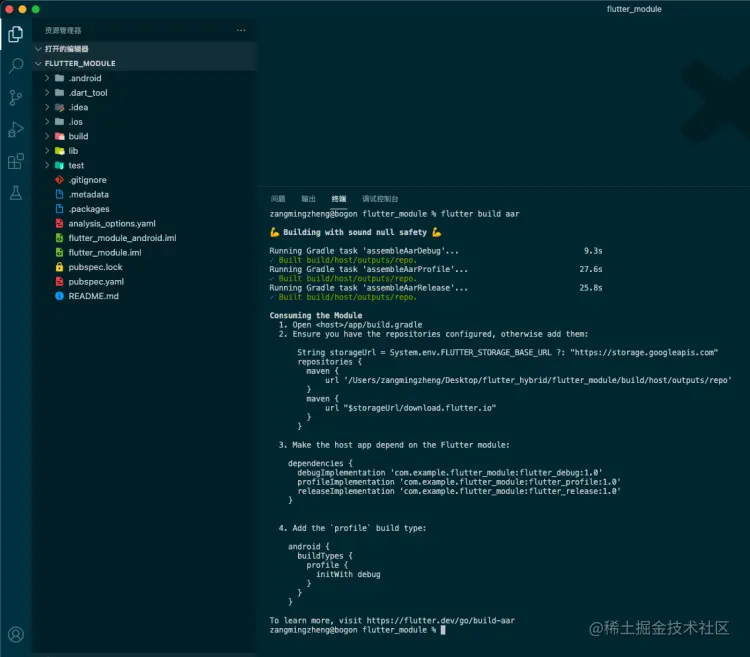Expand the lib folder chevron
Screen dimensions: 750x657
coord(47,151)
